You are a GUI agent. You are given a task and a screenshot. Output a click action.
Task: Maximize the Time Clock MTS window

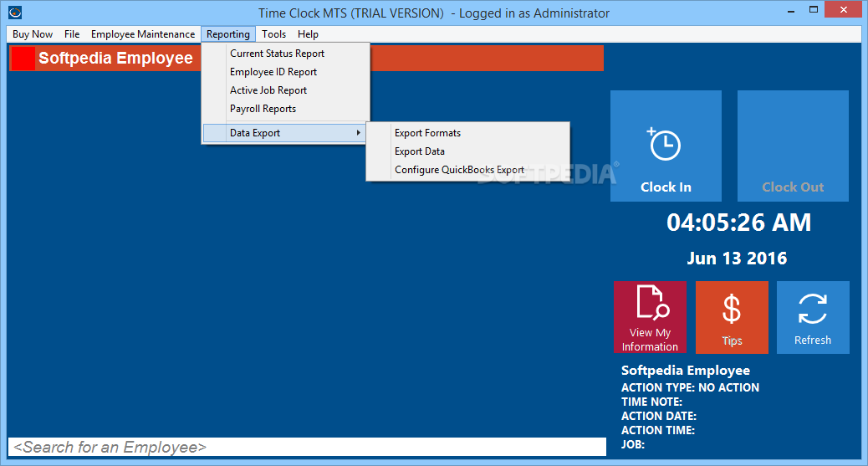(813, 10)
